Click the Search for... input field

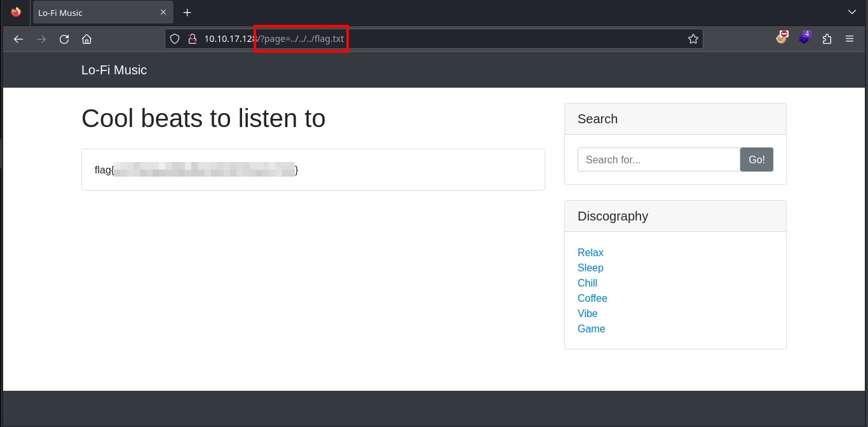tap(658, 159)
